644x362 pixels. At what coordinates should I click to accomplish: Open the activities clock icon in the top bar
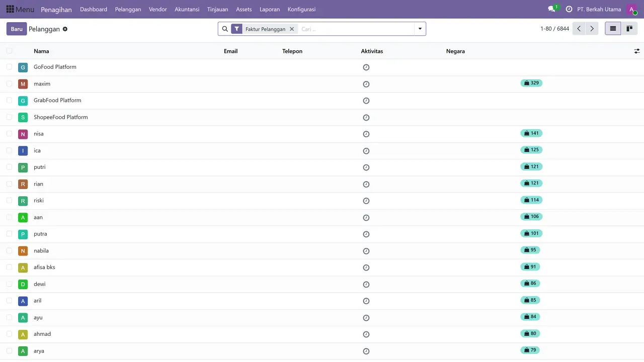click(569, 9)
